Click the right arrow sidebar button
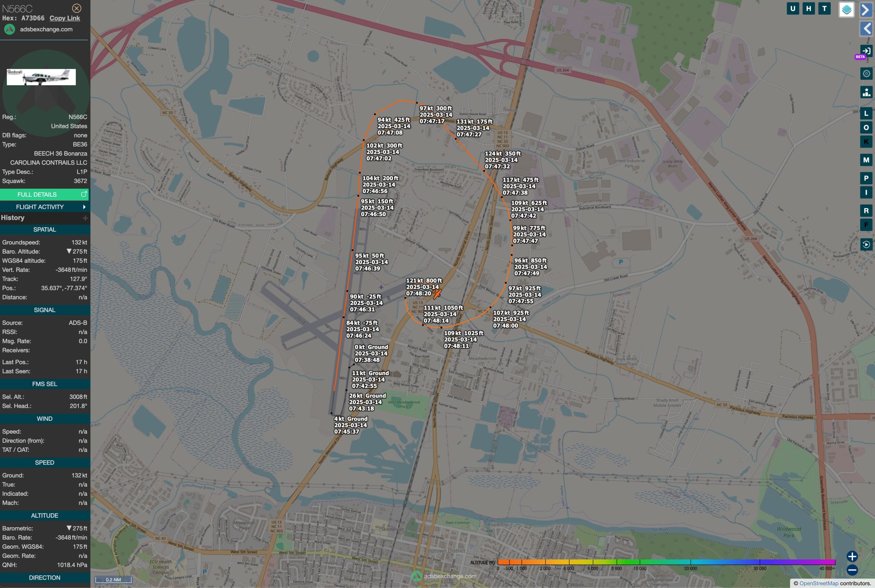The width and height of the screenshot is (875, 588). click(x=866, y=10)
